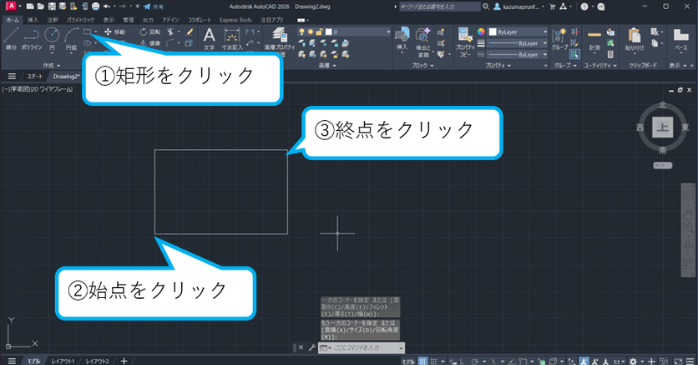Click the Paste (貼り付け) icon
698x365 pixels.
[x=634, y=38]
